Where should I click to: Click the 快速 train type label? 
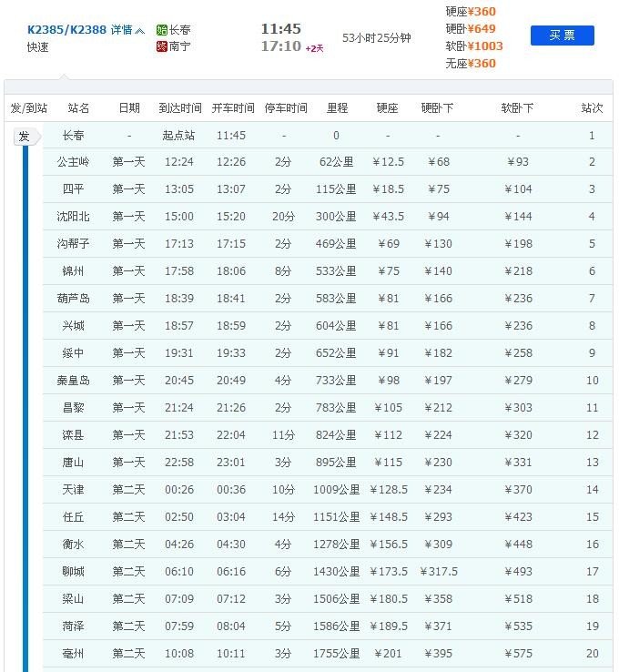[37, 47]
